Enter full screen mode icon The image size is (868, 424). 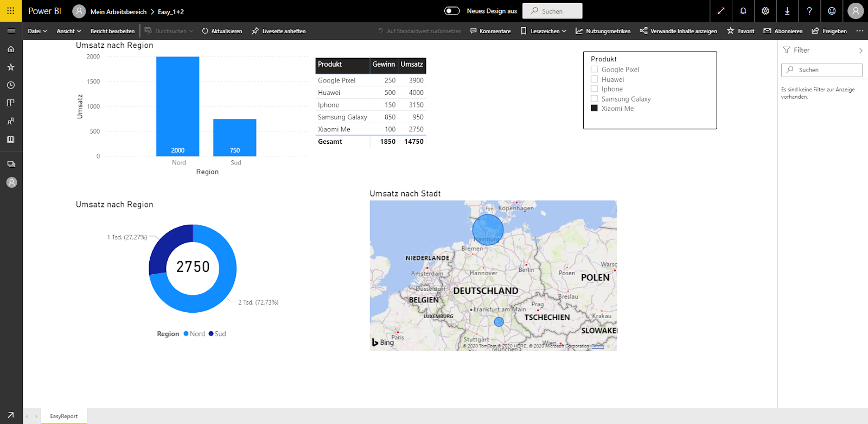721,11
